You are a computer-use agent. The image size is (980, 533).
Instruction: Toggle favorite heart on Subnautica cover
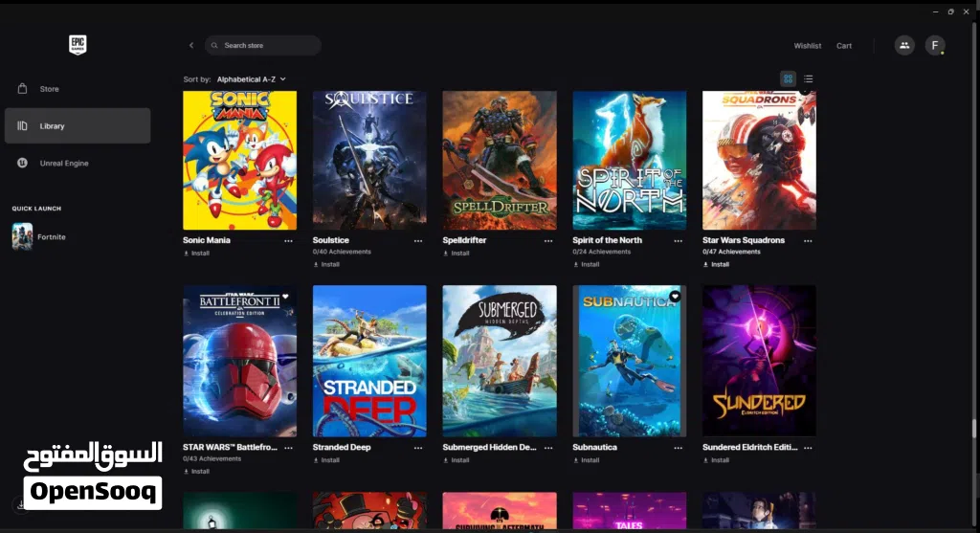tap(675, 297)
